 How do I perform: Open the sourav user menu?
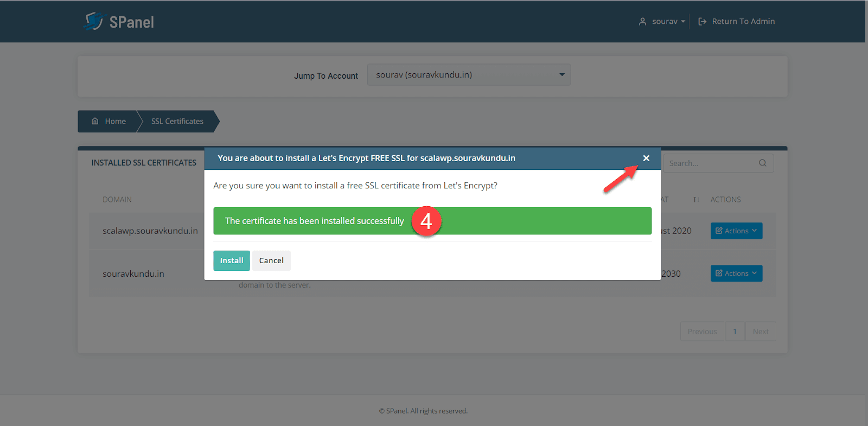(662, 21)
